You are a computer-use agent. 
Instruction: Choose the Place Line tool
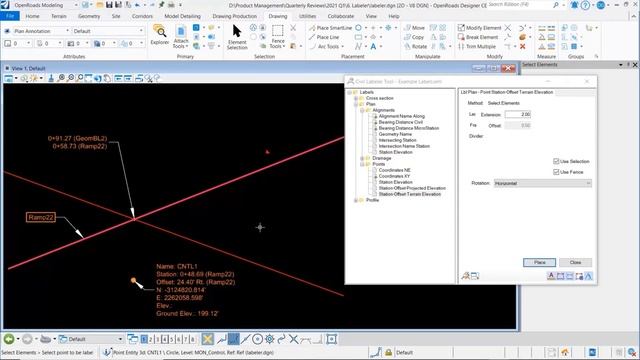pos(324,37)
